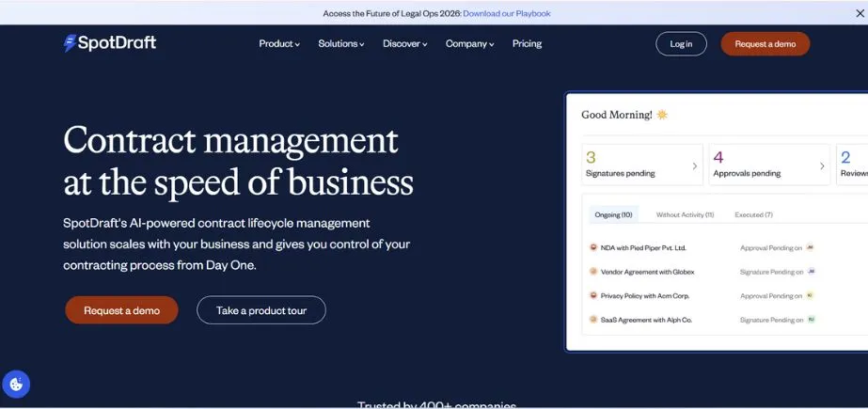Image resolution: width=868 pixels, height=409 pixels.
Task: Click Take a product tour button
Action: (261, 310)
